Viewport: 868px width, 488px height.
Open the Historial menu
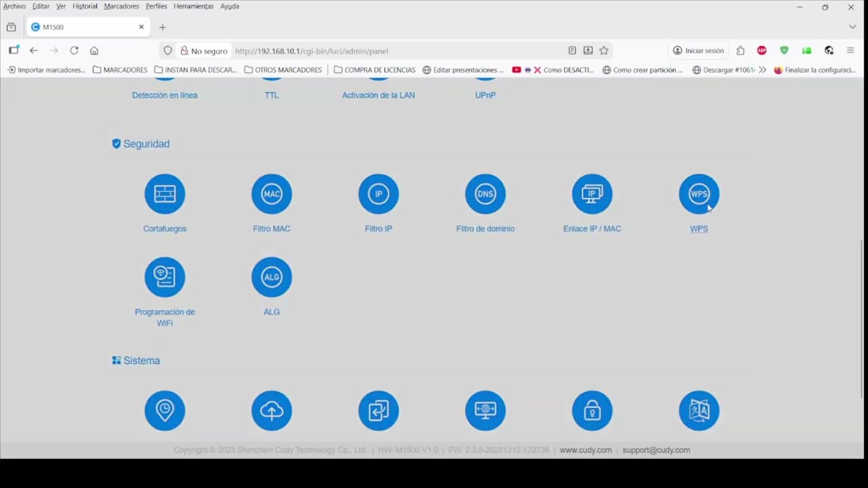point(85,6)
